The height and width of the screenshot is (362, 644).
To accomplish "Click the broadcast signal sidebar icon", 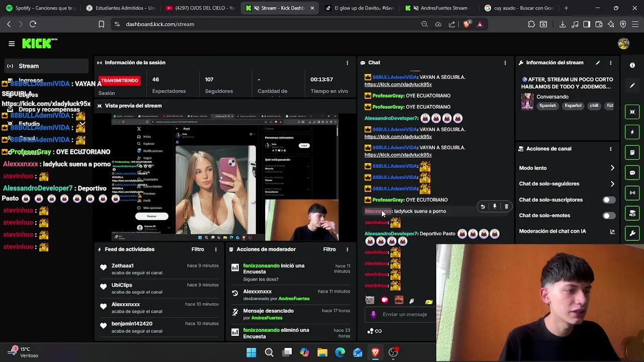I will click(x=632, y=193).
